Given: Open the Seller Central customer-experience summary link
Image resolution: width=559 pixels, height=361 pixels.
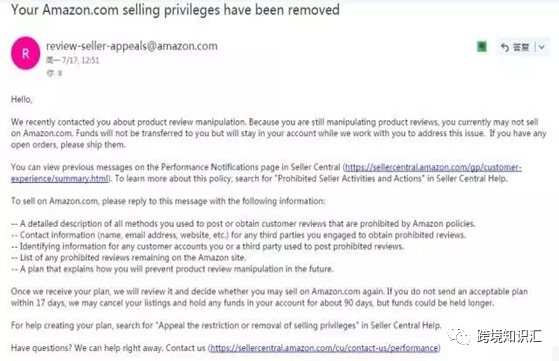Looking at the screenshot, I should pos(266,172).
